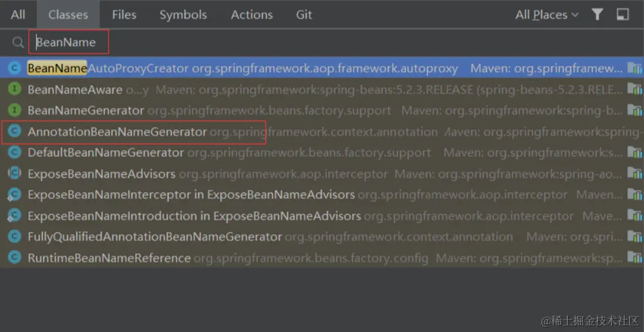Switch to the All tab

(x=18, y=15)
